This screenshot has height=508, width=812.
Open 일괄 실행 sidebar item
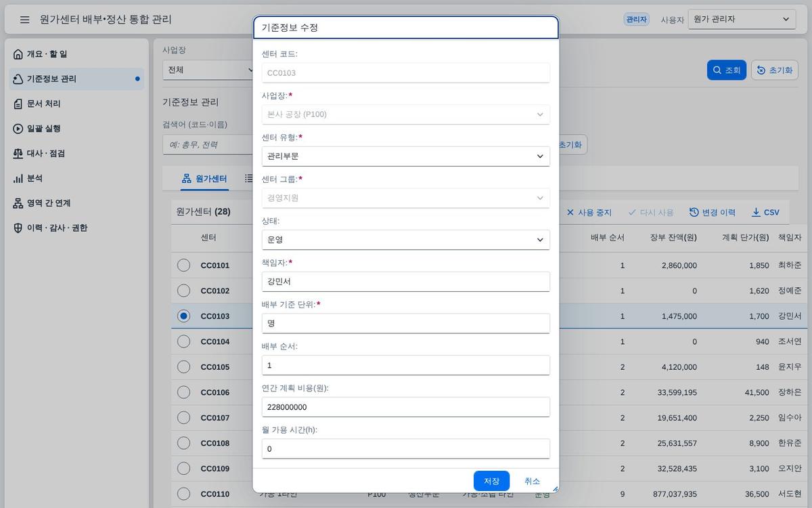(76, 129)
